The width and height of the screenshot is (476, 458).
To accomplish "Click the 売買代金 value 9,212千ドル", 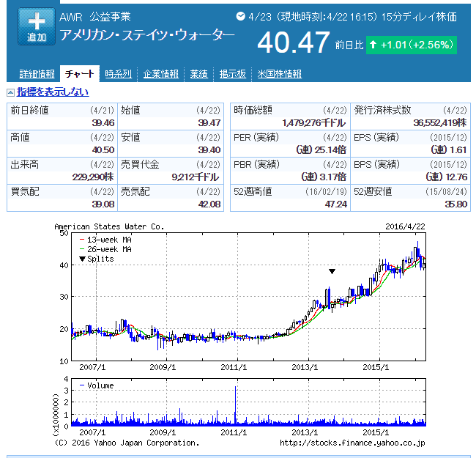I will tap(196, 177).
